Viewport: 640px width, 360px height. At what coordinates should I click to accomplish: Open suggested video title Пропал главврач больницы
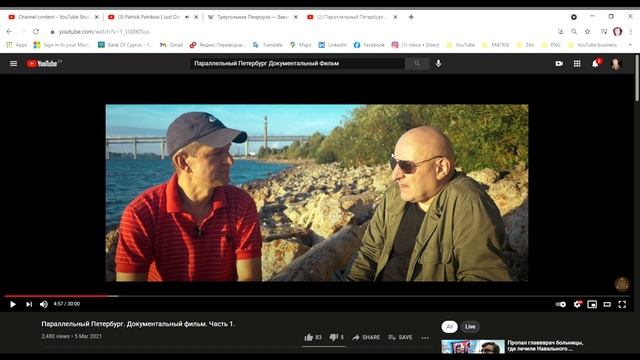click(x=545, y=346)
